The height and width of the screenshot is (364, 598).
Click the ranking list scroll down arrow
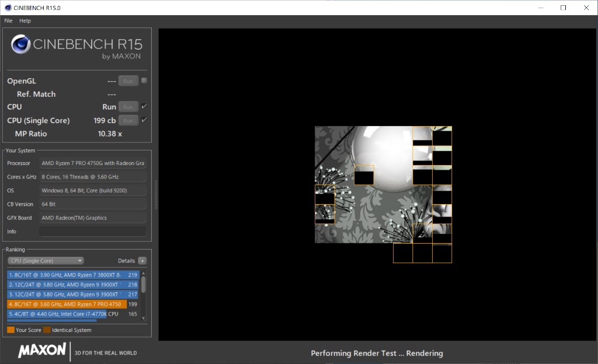pyautogui.click(x=144, y=317)
